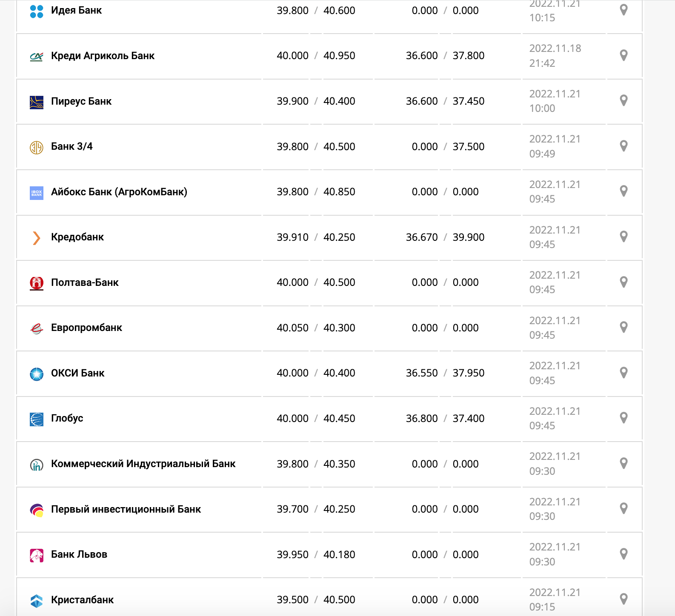Open the map marker for Банк 3/4

[624, 146]
